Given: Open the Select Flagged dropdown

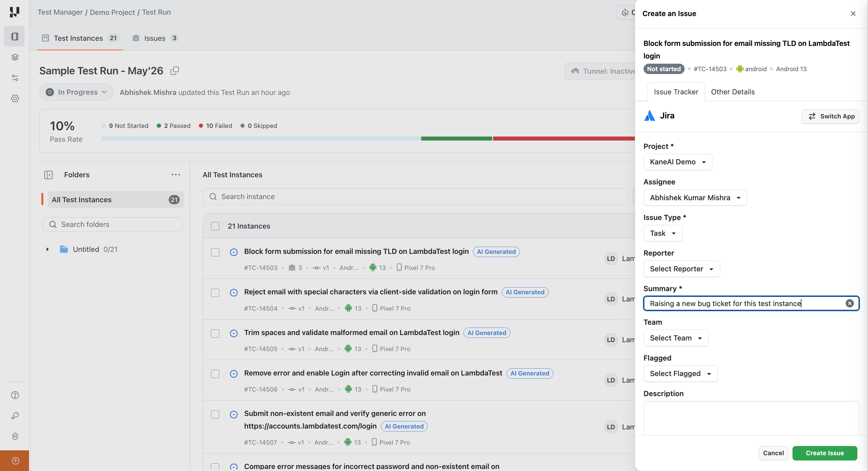Looking at the screenshot, I should tap(680, 374).
